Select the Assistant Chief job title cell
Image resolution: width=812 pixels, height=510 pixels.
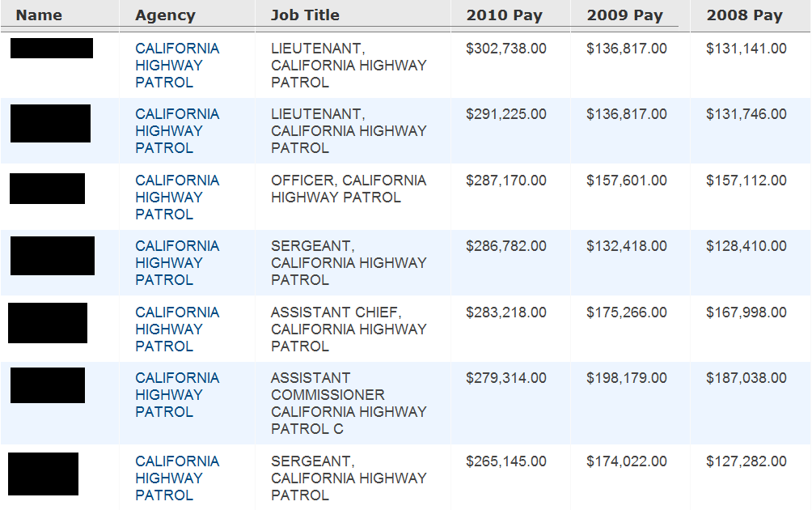click(349, 329)
